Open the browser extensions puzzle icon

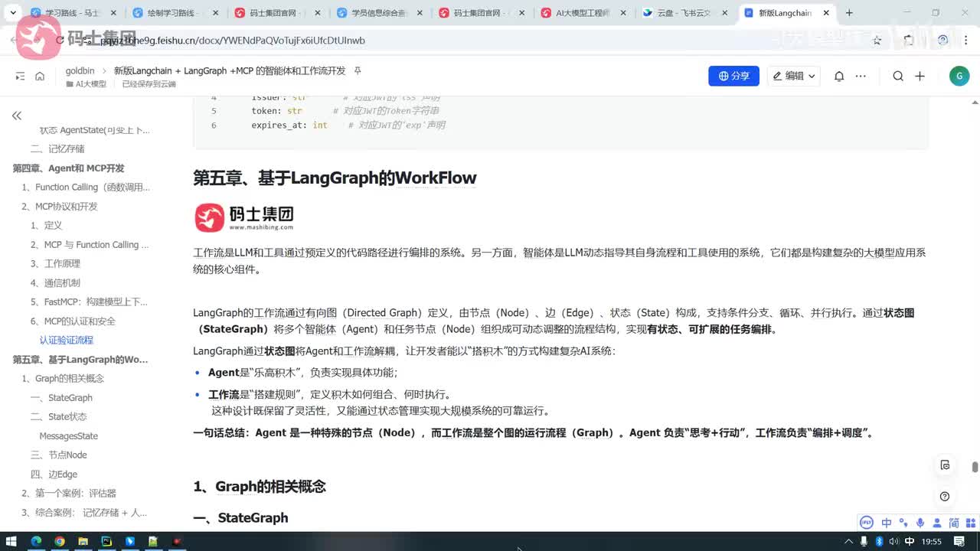click(x=909, y=40)
